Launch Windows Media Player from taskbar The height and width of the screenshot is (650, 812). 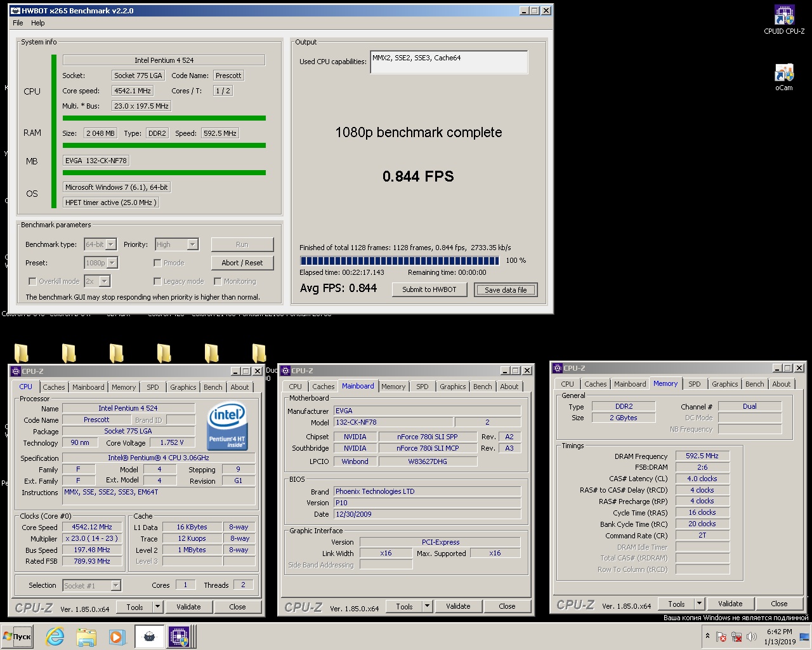click(x=117, y=637)
